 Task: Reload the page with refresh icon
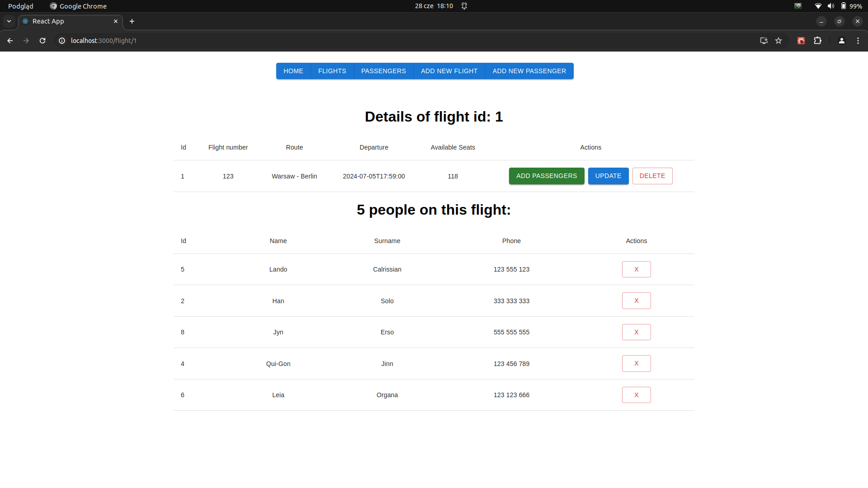[x=42, y=41]
